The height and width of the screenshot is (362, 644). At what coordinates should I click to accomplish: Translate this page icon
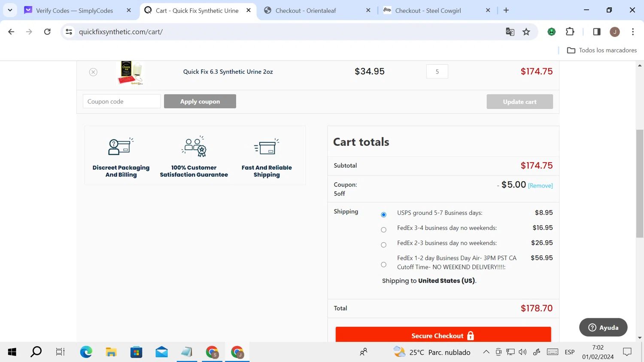pyautogui.click(x=510, y=32)
